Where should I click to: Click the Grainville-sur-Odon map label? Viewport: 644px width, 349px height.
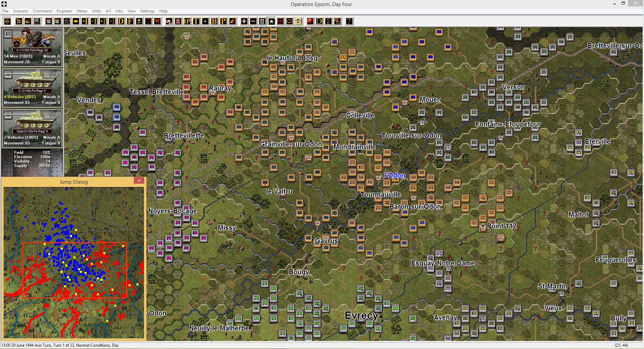click(x=290, y=144)
